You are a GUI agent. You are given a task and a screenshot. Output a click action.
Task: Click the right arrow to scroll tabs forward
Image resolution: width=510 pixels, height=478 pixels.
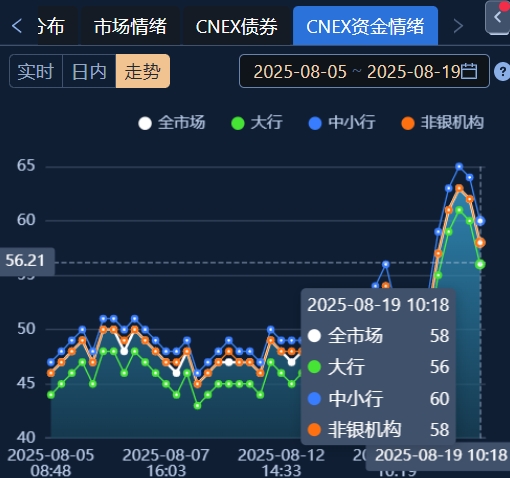(x=459, y=26)
